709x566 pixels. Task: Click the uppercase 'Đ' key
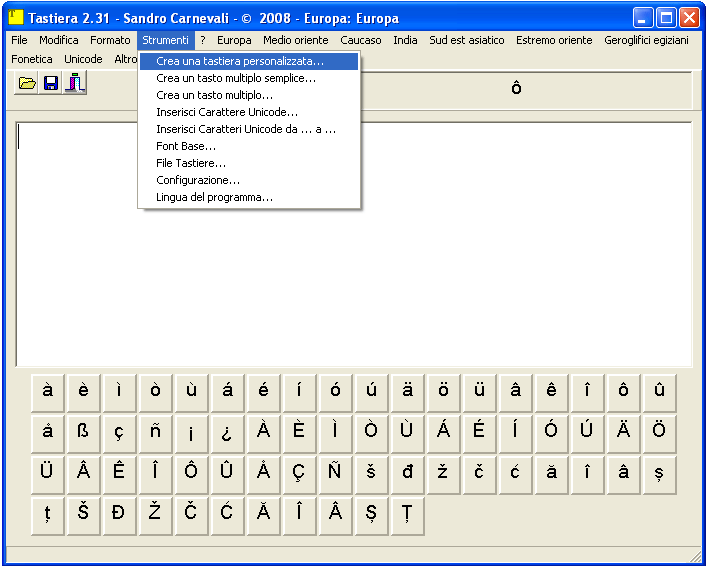tap(119, 515)
